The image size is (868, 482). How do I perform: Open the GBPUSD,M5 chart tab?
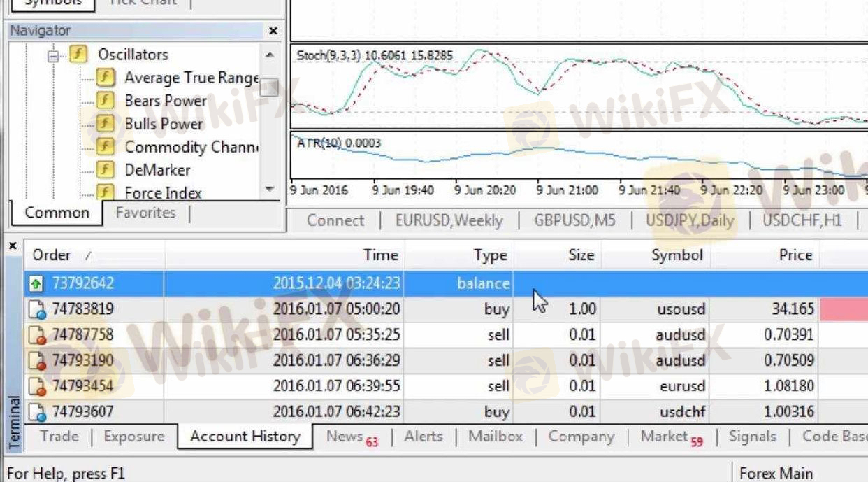click(574, 220)
